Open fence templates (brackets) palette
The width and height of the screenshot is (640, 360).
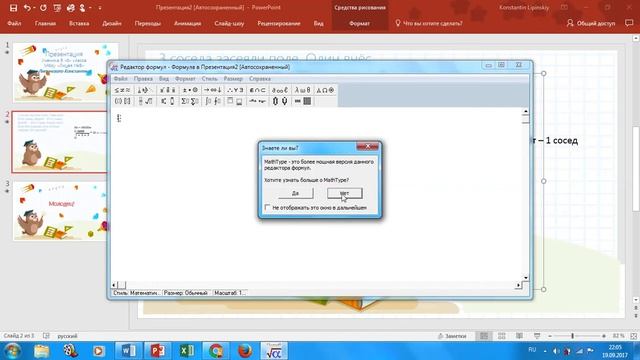pyautogui.click(x=122, y=101)
